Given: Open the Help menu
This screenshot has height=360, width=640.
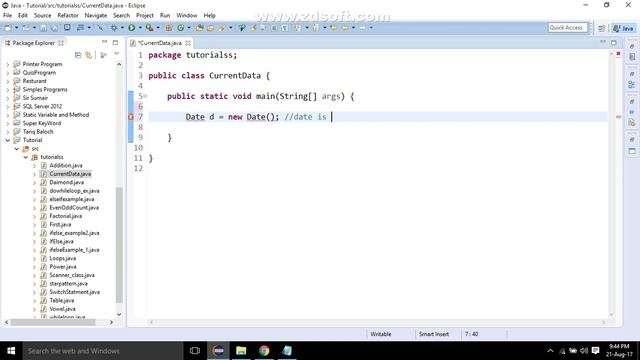Looking at the screenshot, I should point(209,16).
